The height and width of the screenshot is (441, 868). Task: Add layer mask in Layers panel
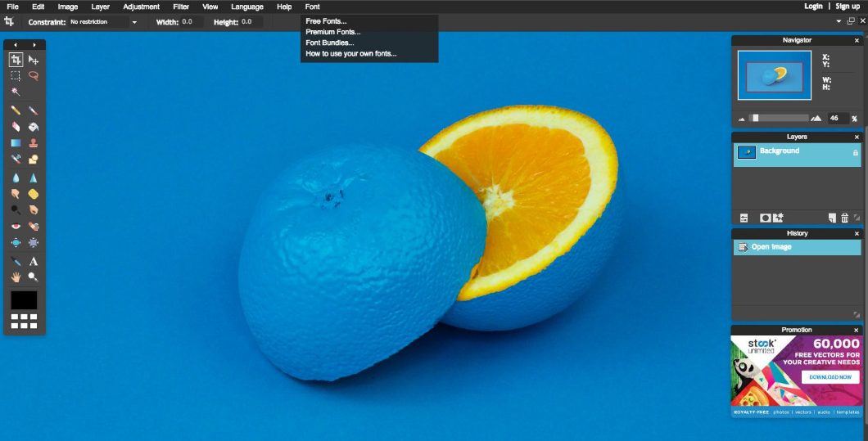(765, 218)
